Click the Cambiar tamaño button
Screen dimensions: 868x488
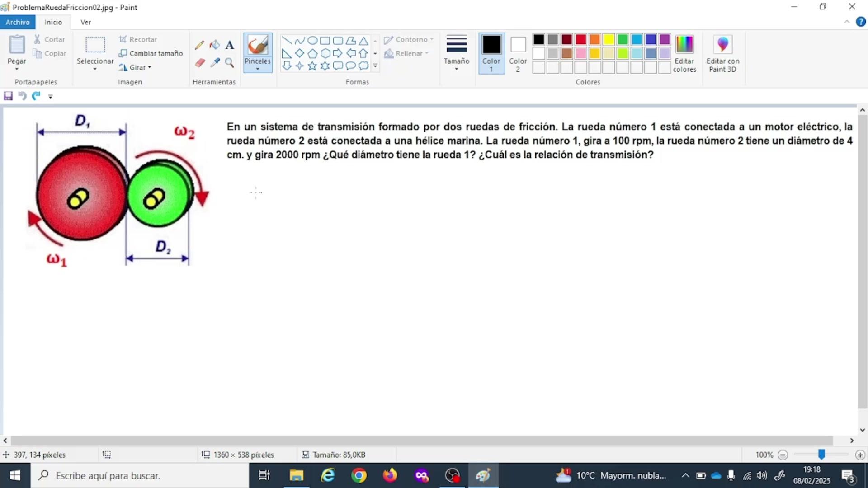[x=151, y=53]
